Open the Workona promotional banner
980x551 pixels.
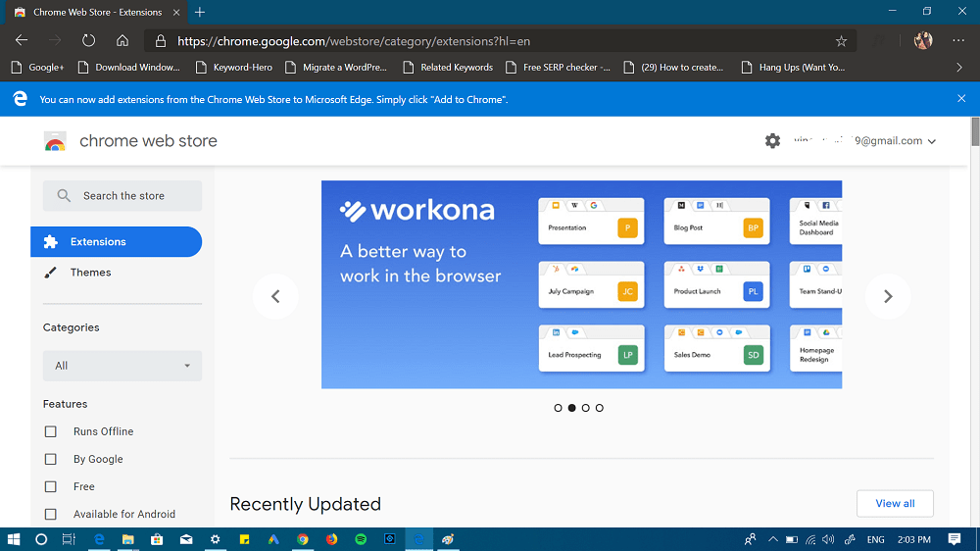(581, 284)
